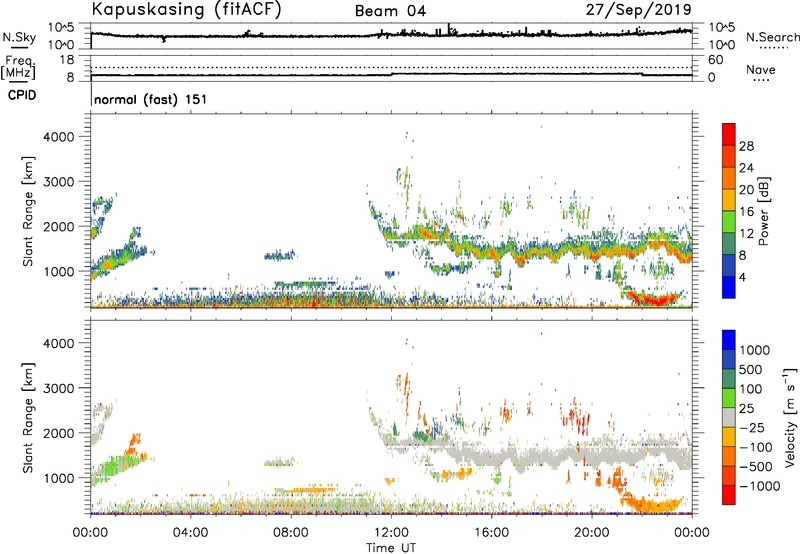Click the 'N.Sky' legend label

coord(19,37)
